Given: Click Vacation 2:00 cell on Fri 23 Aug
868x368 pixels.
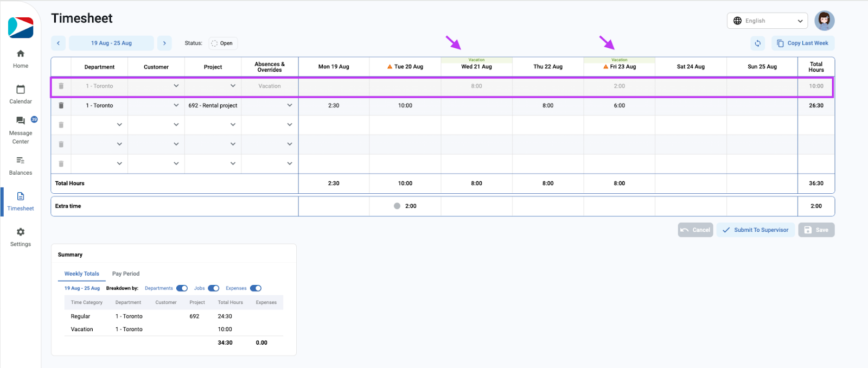Looking at the screenshot, I should (x=620, y=86).
